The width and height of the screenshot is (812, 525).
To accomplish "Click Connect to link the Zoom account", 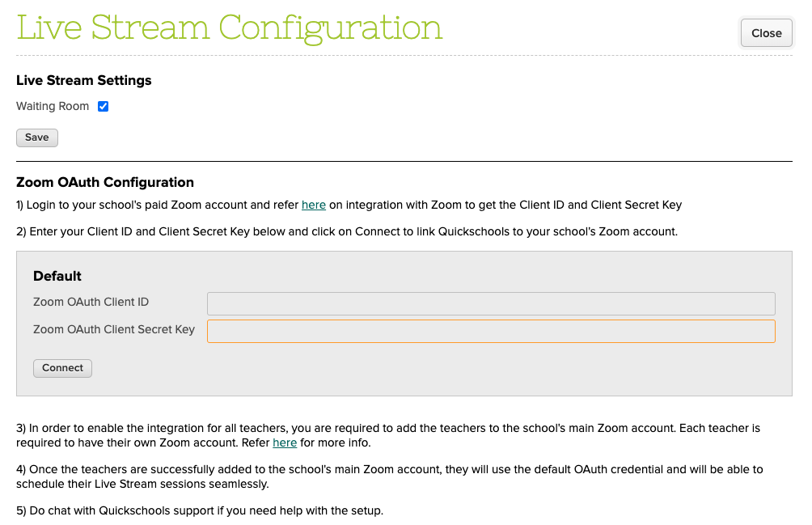I will [62, 368].
